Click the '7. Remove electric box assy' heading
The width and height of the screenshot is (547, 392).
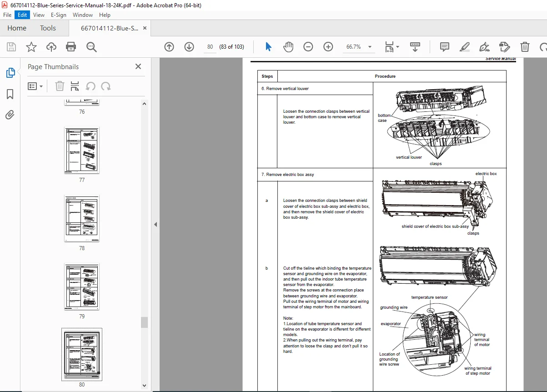[288, 175]
